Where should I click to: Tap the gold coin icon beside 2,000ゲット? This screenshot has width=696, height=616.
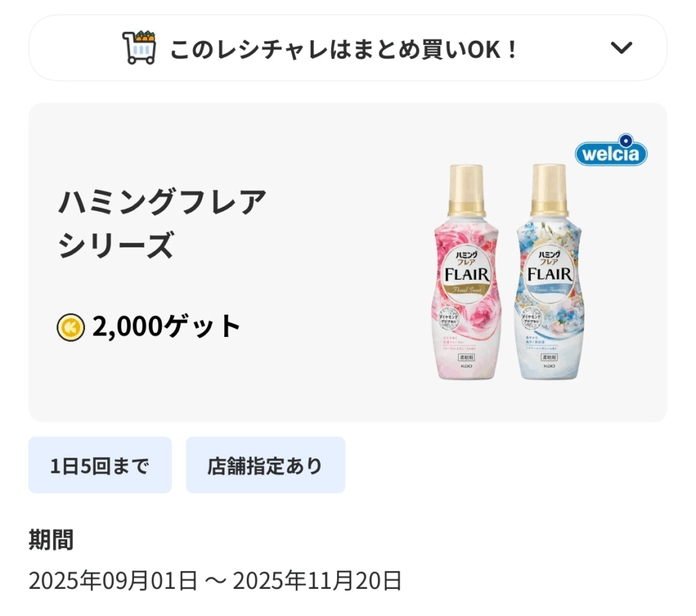pyautogui.click(x=71, y=327)
